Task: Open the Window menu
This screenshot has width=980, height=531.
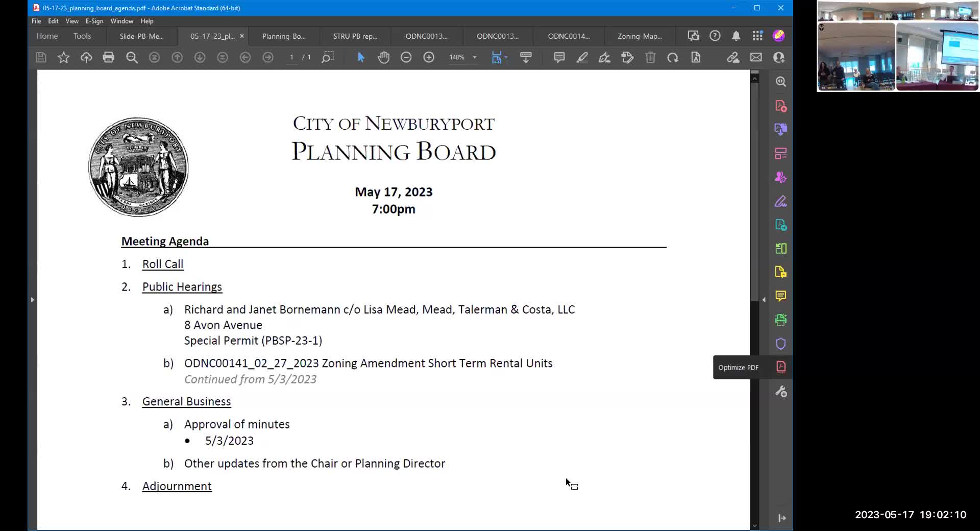Action: click(x=121, y=21)
